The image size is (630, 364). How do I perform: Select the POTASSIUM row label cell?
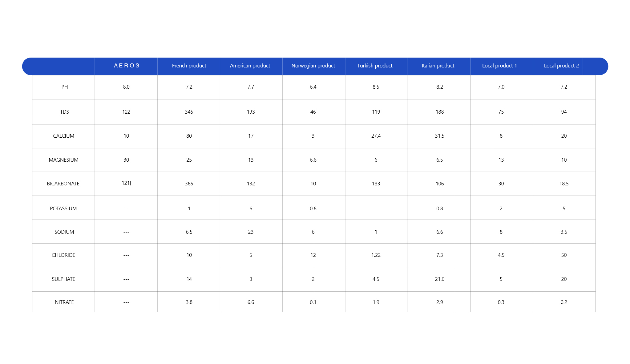tap(63, 208)
